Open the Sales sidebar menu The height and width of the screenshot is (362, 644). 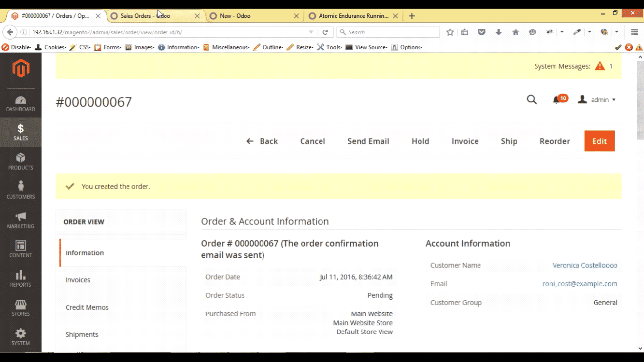coord(21,133)
